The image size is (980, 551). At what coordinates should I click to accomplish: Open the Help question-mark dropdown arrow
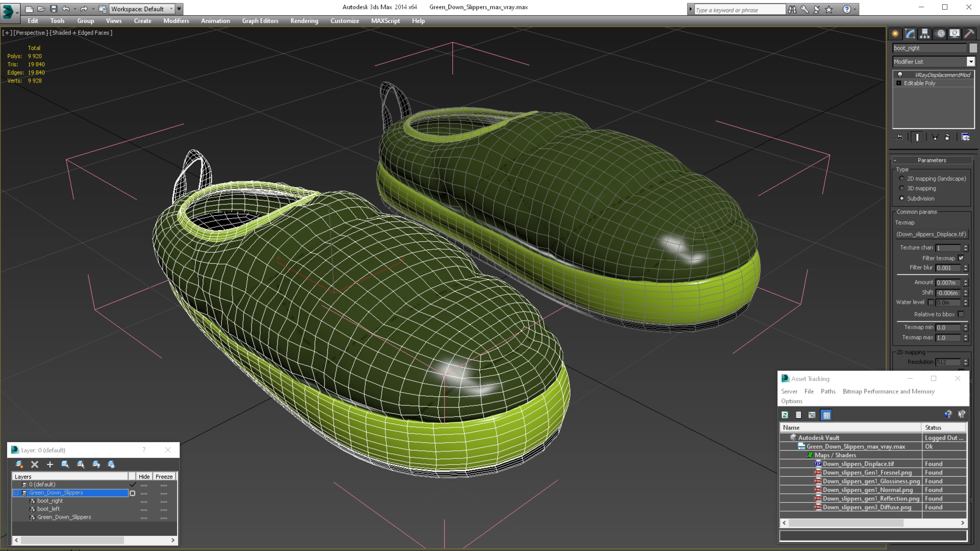pyautogui.click(x=855, y=10)
